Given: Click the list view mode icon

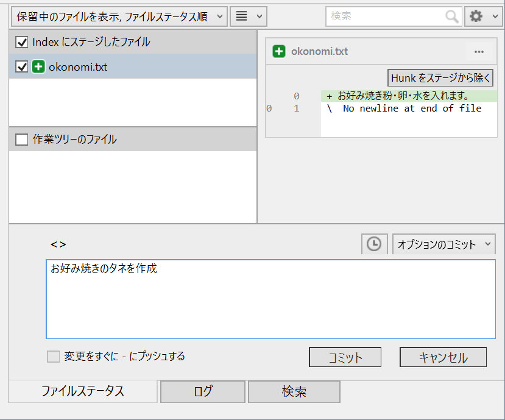Looking at the screenshot, I should coord(242,16).
